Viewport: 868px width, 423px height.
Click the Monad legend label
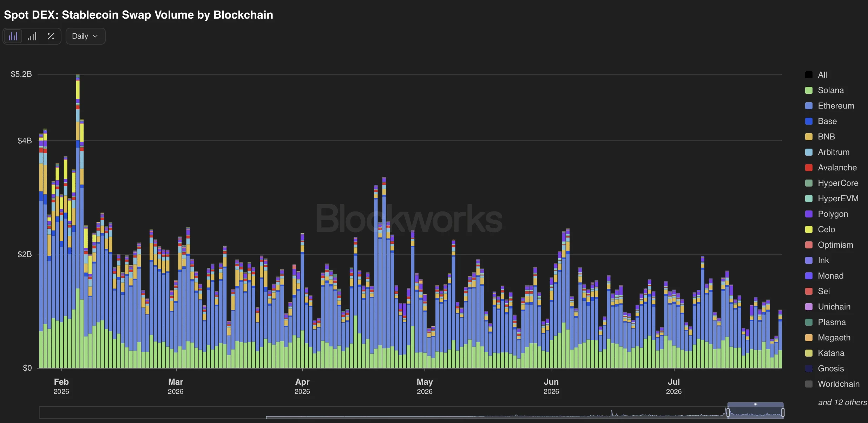pyautogui.click(x=830, y=276)
